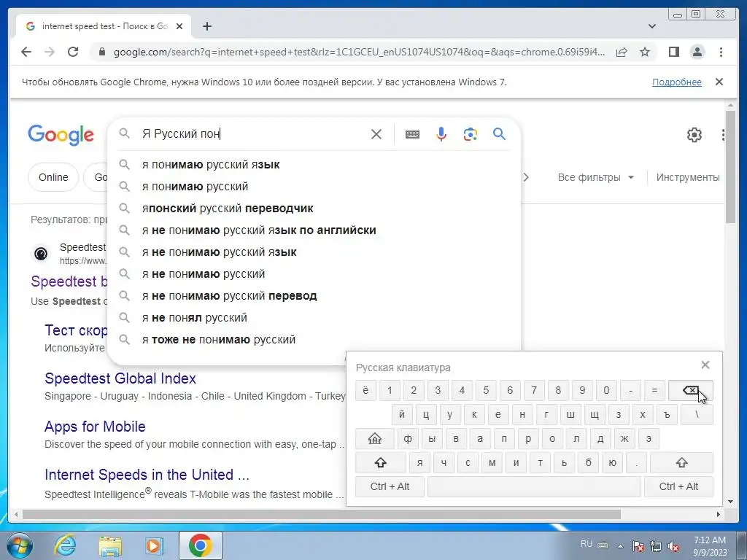Viewport: 747px width, 560px height.
Task: Click the address bar URL
Action: [359, 52]
